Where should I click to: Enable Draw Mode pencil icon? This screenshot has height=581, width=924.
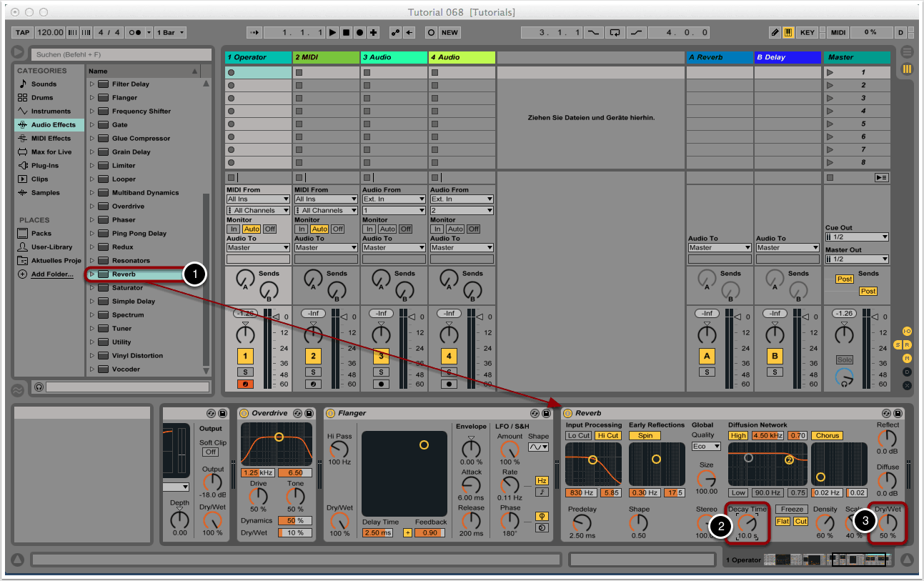[x=775, y=33]
